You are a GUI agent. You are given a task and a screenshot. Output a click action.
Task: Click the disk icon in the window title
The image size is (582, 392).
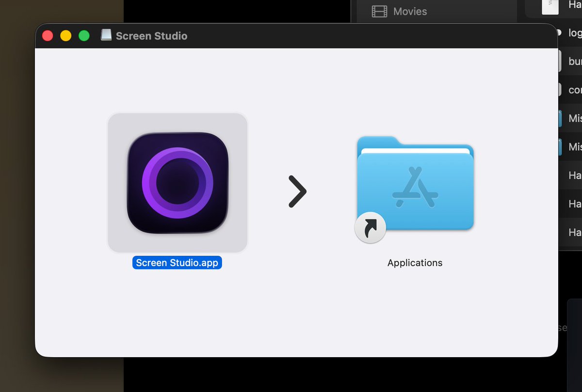(x=106, y=35)
